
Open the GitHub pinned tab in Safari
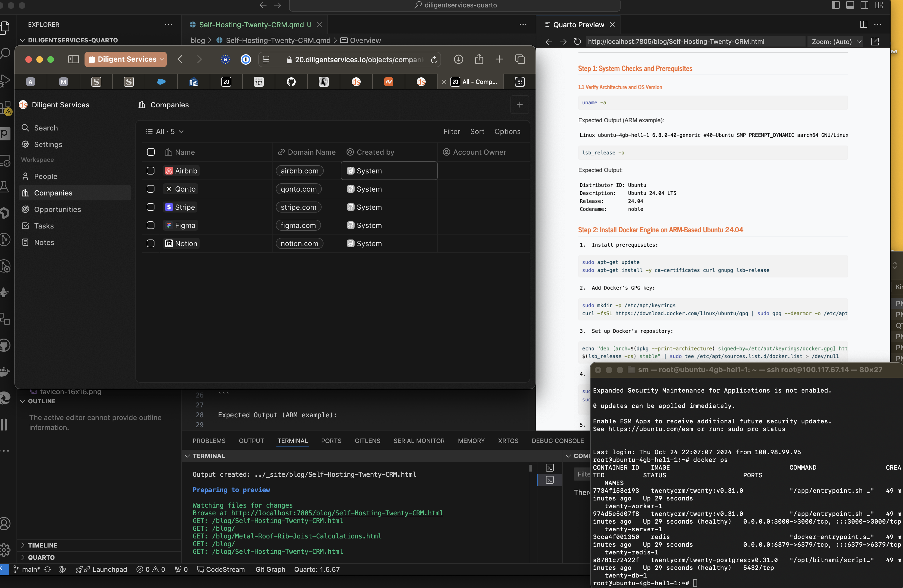(291, 81)
